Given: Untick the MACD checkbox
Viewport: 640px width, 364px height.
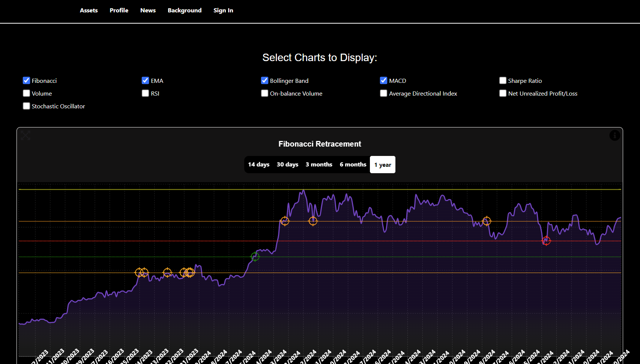Looking at the screenshot, I should pos(384,81).
